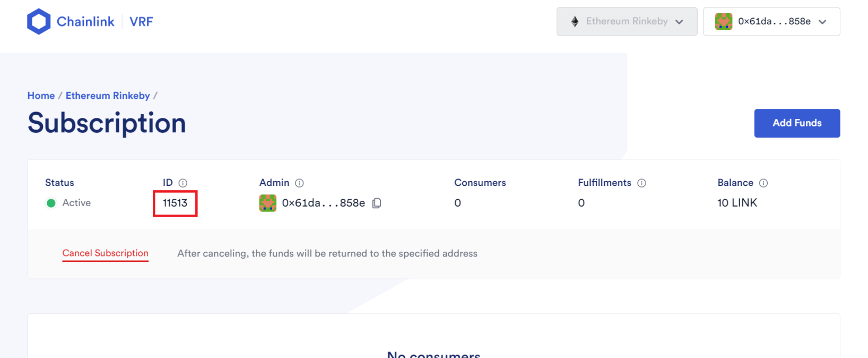Click the Chainlink header text
This screenshot has width=868, height=358.
click(x=85, y=22)
